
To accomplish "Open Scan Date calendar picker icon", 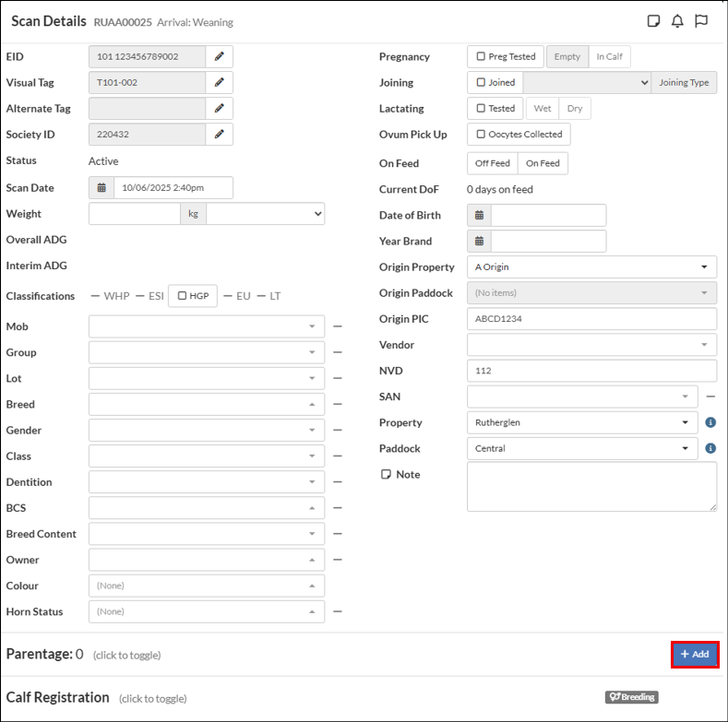I will [101, 187].
